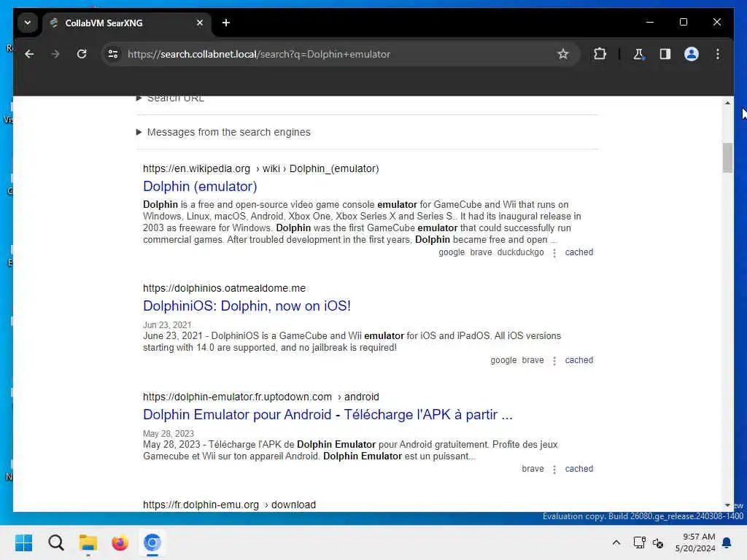The image size is (747, 560).
Task: Go back to the previous page
Action: coord(29,54)
